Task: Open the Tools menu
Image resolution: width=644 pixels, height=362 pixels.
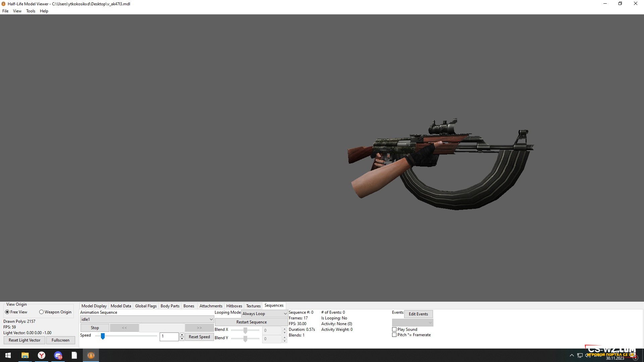Action: click(x=31, y=11)
